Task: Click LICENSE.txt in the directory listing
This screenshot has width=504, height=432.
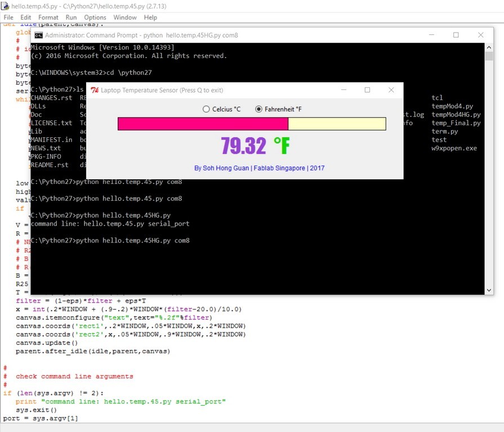Action: (x=51, y=123)
